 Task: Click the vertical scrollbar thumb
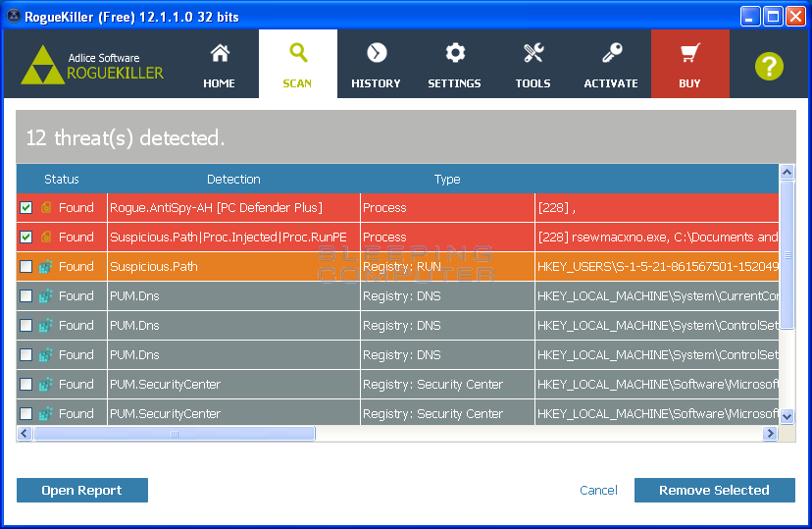(x=787, y=255)
